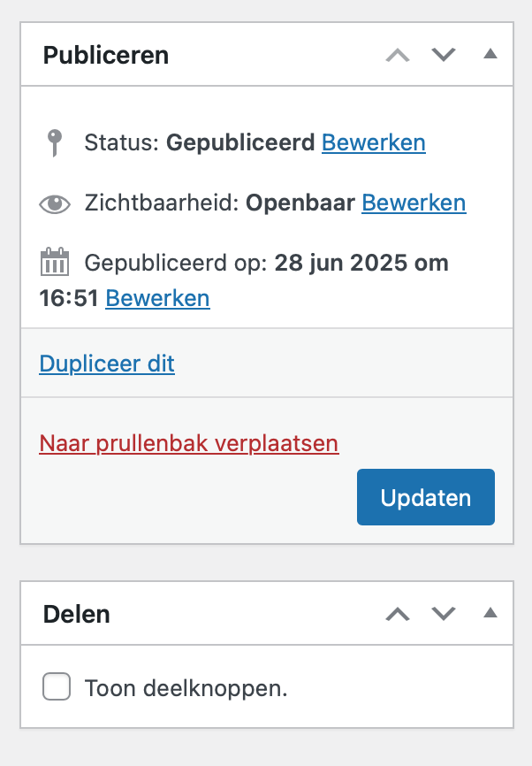This screenshot has width=532, height=766.
Task: Move the Publiceren panel up
Action: (x=398, y=55)
